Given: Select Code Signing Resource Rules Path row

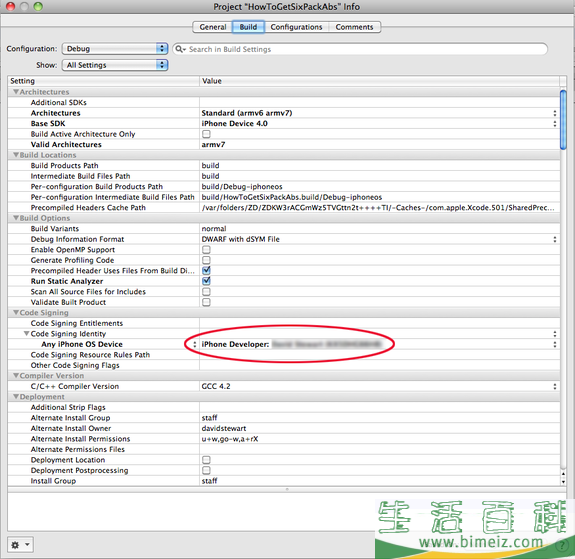Looking at the screenshot, I should (284, 355).
